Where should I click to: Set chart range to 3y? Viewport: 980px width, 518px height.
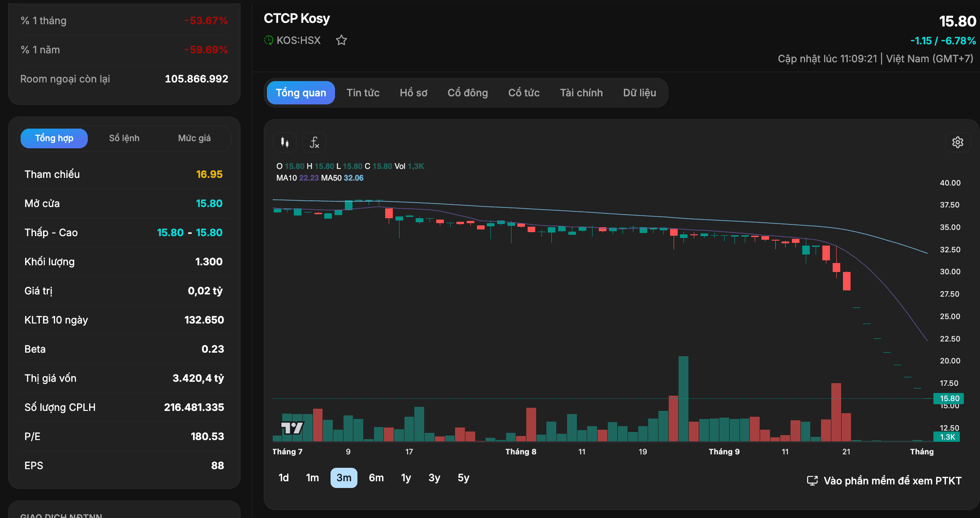pyautogui.click(x=434, y=478)
